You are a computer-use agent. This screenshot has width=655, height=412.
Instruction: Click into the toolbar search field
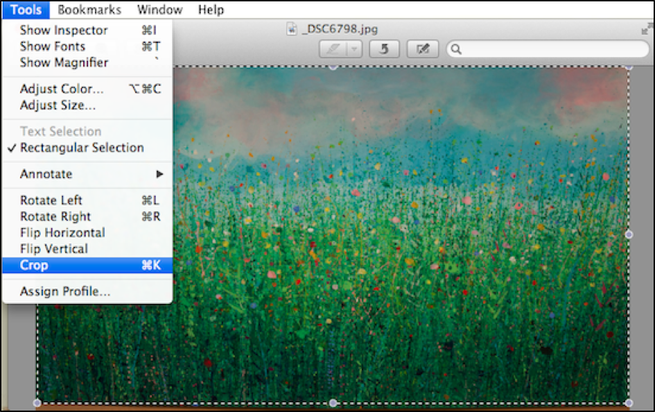coord(547,49)
